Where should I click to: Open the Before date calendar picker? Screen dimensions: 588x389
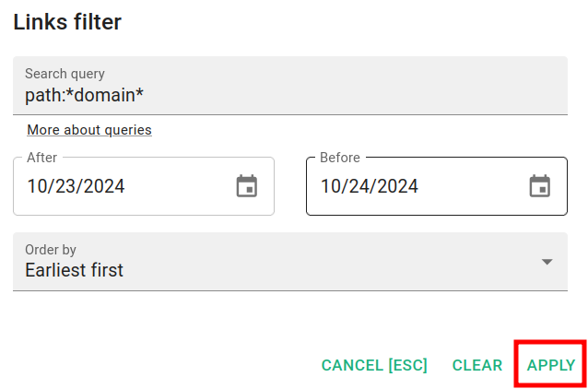point(540,186)
